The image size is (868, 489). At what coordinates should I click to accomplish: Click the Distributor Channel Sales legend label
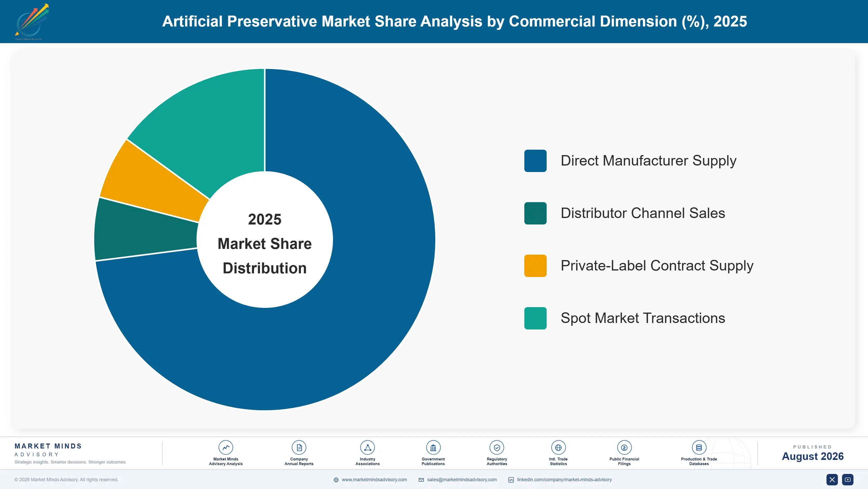(643, 213)
